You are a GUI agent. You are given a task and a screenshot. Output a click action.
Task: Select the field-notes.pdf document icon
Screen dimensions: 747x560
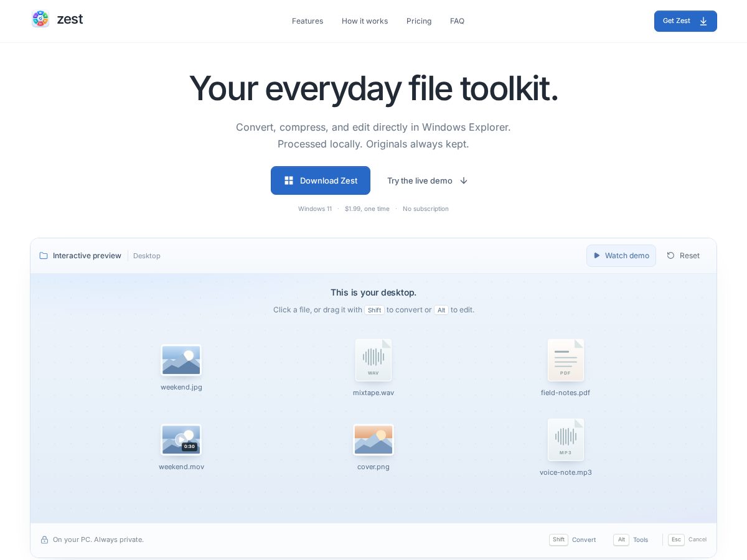(566, 360)
